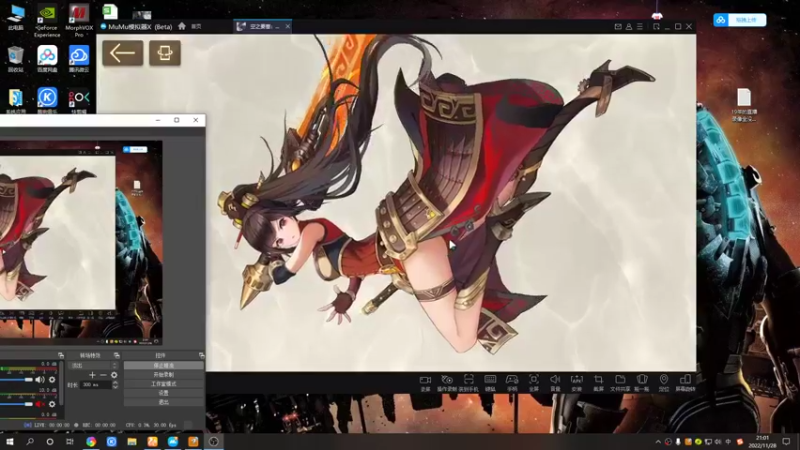Close the game tab in MuMu

tap(288, 27)
